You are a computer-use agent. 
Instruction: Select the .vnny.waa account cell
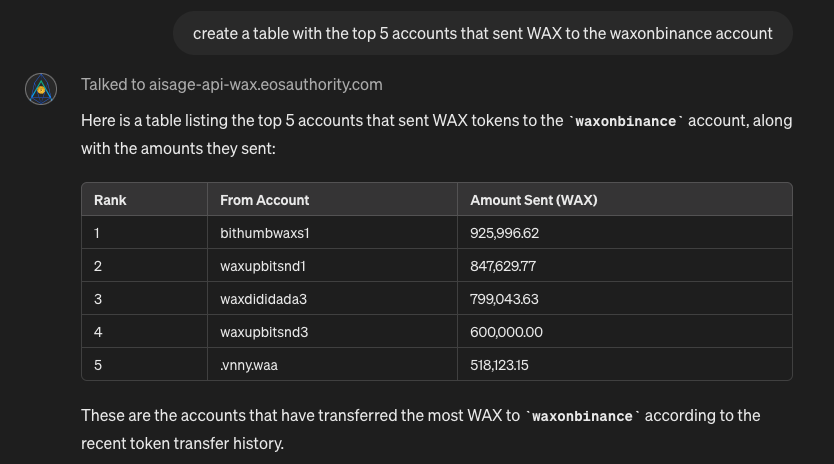(x=249, y=365)
